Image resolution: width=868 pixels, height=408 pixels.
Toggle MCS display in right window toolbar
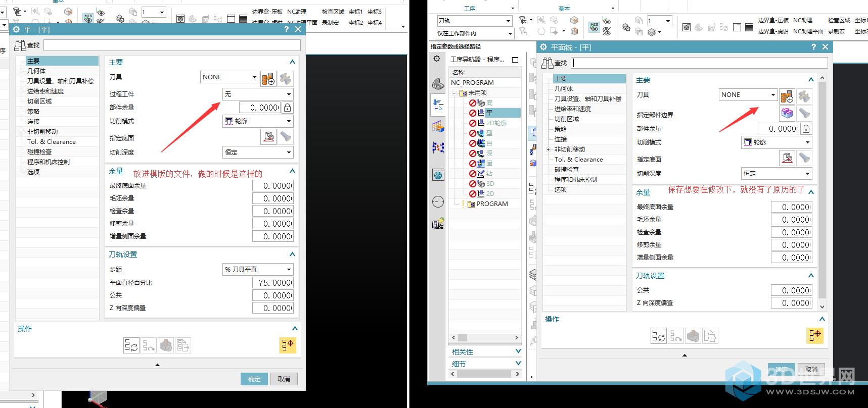[593, 26]
